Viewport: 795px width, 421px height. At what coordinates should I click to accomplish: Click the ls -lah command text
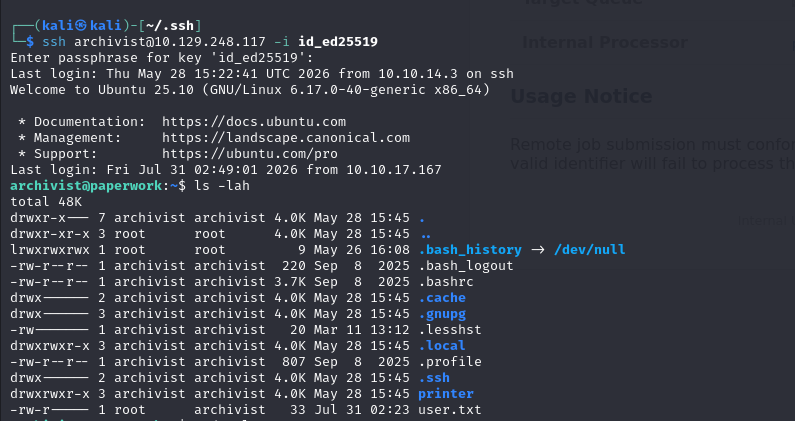pyautogui.click(x=222, y=186)
